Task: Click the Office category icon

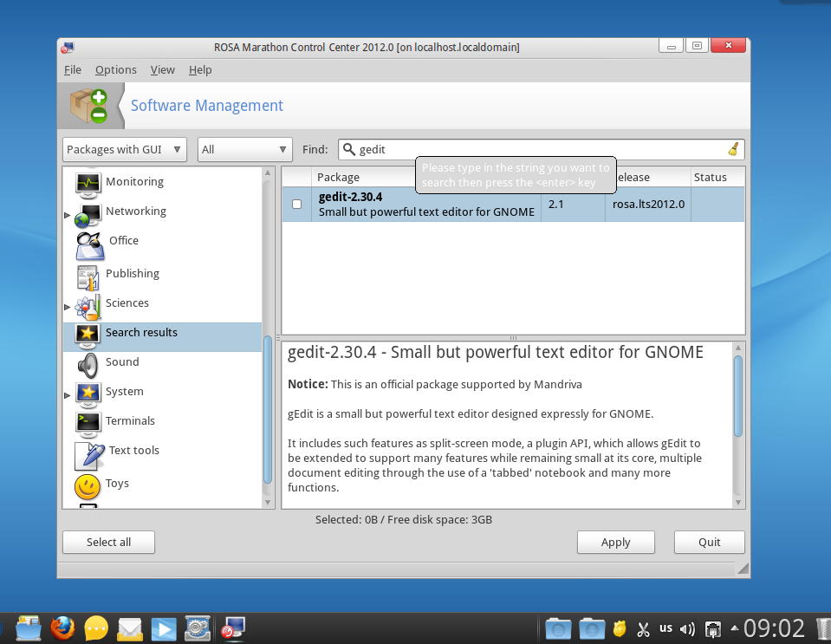Action: [89, 246]
